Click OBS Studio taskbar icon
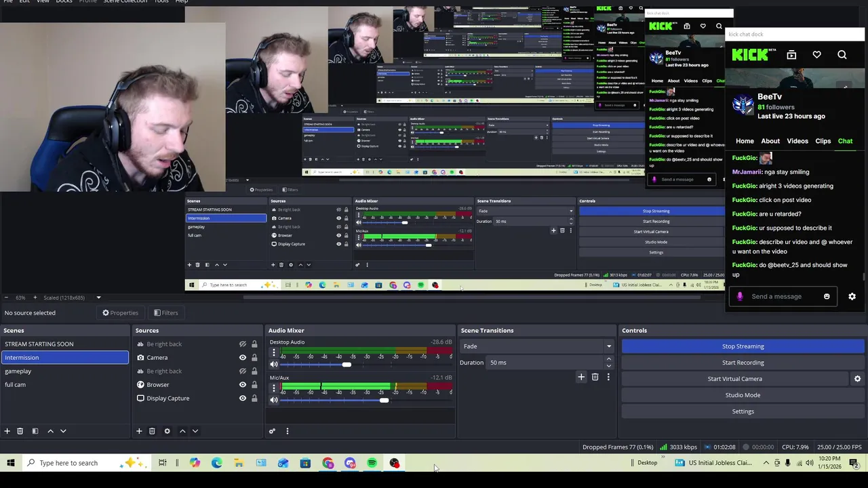868x488 pixels. point(395,463)
